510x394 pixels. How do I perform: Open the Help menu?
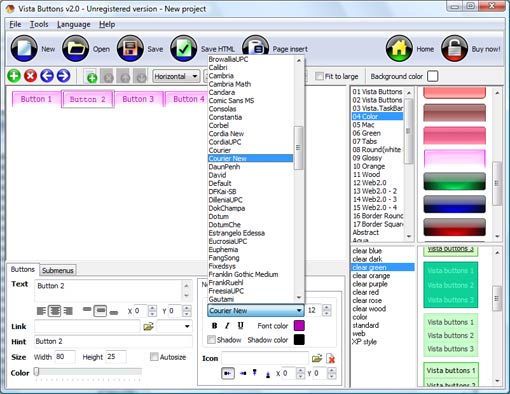107,24
